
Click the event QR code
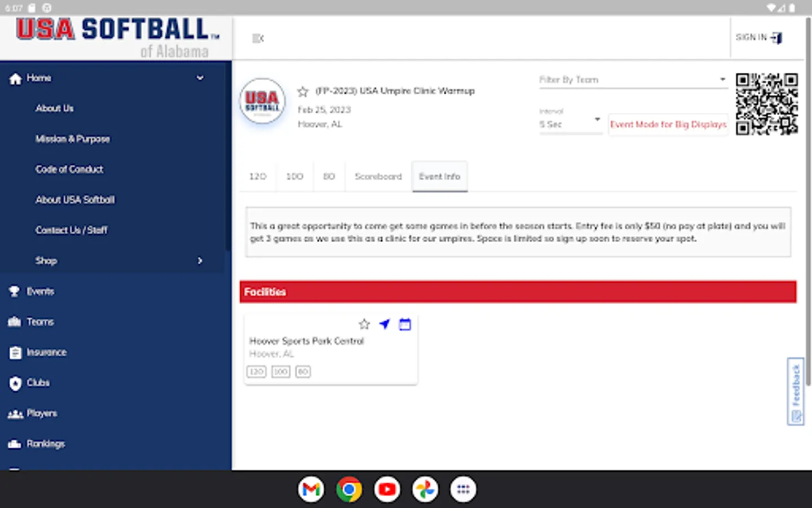(767, 104)
